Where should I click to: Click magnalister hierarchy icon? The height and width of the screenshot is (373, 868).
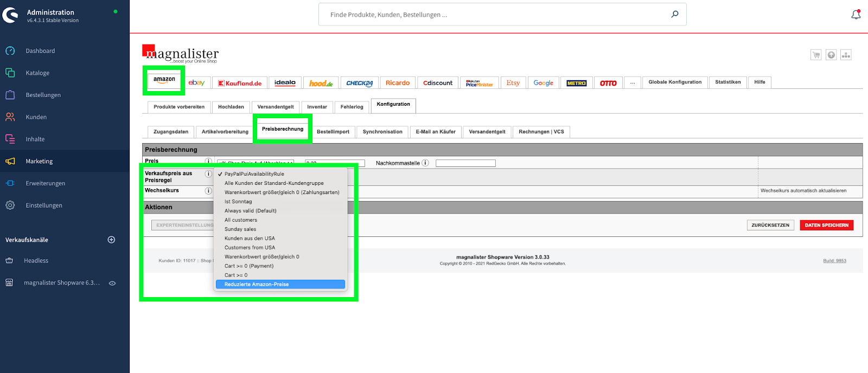point(846,55)
